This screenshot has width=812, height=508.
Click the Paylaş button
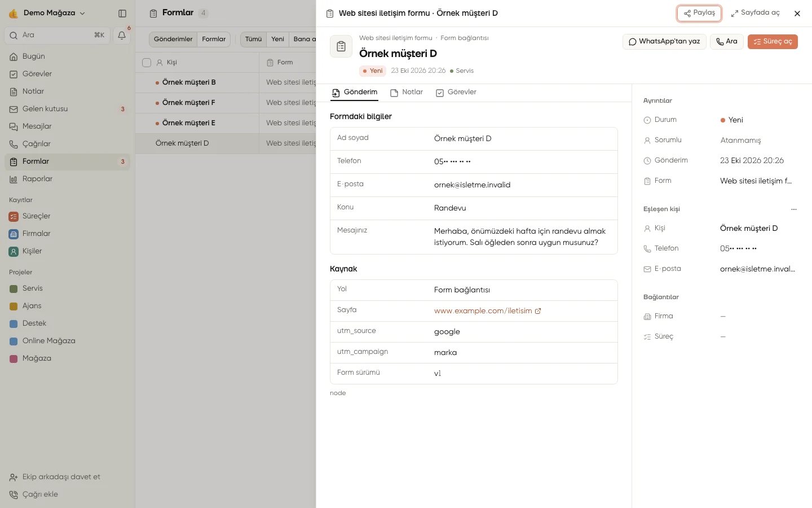tap(699, 13)
